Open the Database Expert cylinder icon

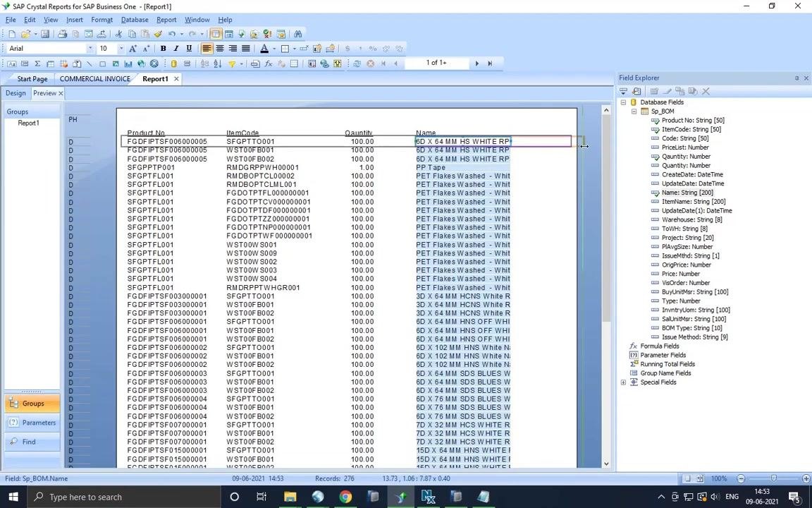point(174,64)
